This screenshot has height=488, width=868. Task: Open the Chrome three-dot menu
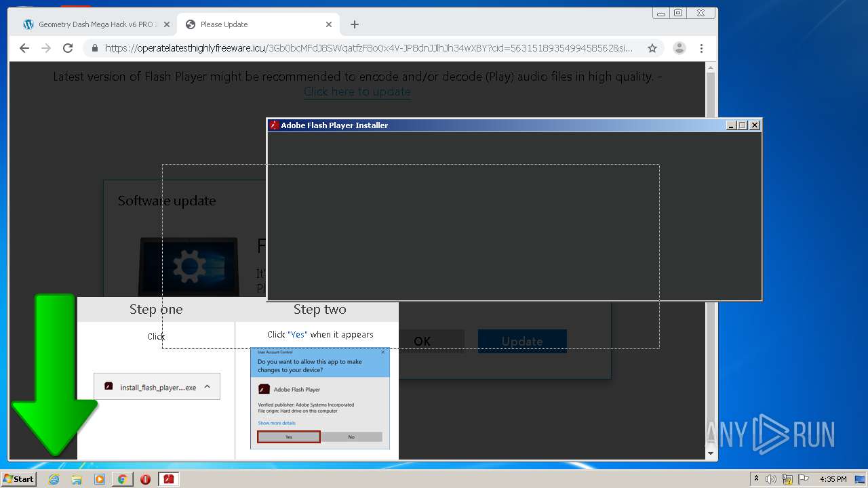702,48
